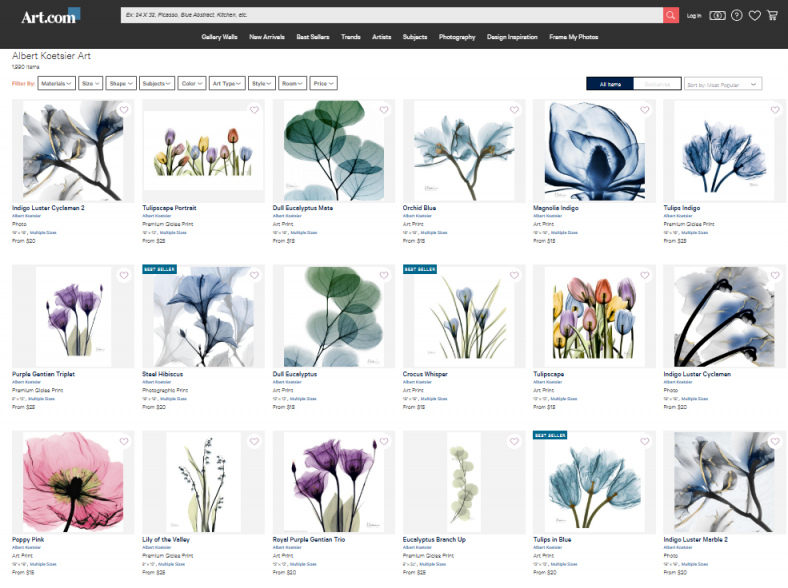Favorite Indigo Luster Cyclamen with heart
Screen dimensions: 788x588
[x=775, y=275]
